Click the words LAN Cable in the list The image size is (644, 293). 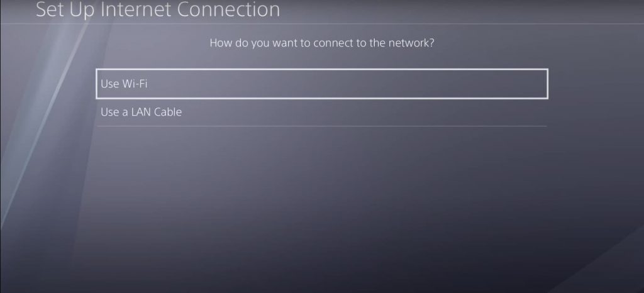point(156,112)
